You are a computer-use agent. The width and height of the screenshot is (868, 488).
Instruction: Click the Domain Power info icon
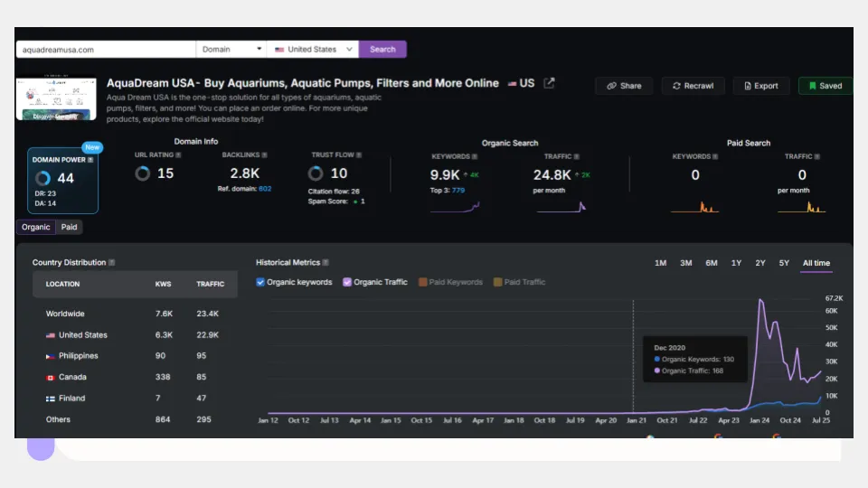click(x=90, y=160)
